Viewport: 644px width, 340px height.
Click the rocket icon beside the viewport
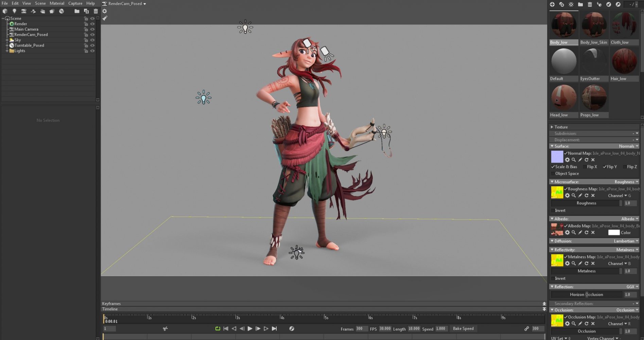tap(105, 18)
